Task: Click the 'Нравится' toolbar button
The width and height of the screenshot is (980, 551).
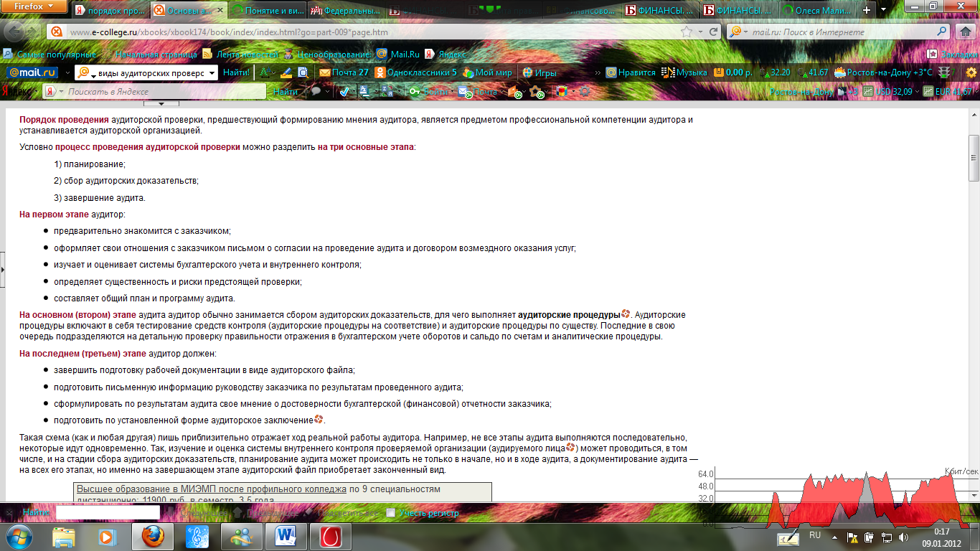Action: pyautogui.click(x=631, y=72)
